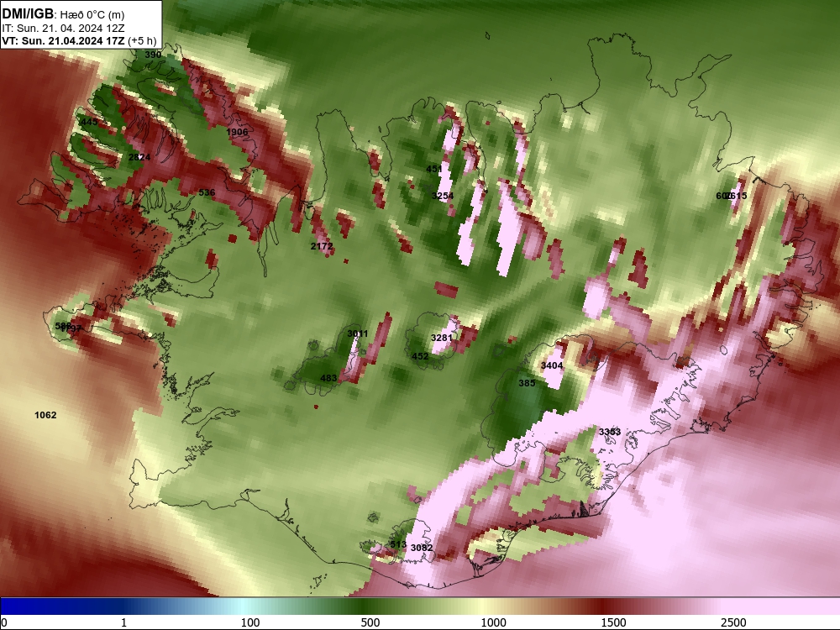The width and height of the screenshot is (840, 630).
Task: Click the 500 label on the color scale
Action: point(370,622)
